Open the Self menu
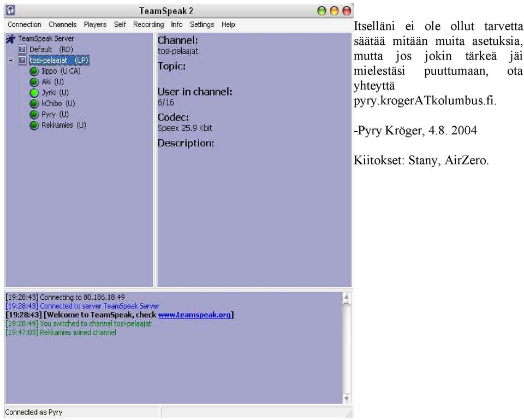Image resolution: width=524 pixels, height=420 pixels. (x=120, y=25)
